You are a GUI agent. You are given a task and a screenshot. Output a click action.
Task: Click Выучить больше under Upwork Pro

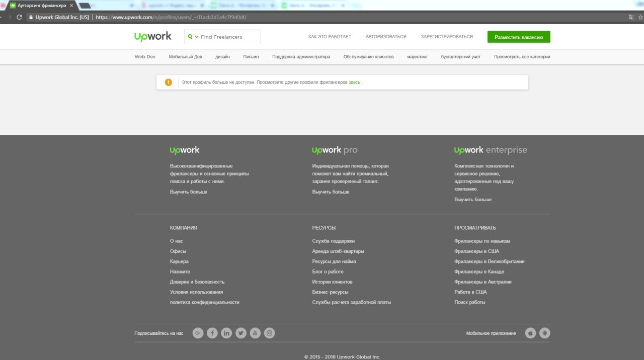tap(331, 192)
